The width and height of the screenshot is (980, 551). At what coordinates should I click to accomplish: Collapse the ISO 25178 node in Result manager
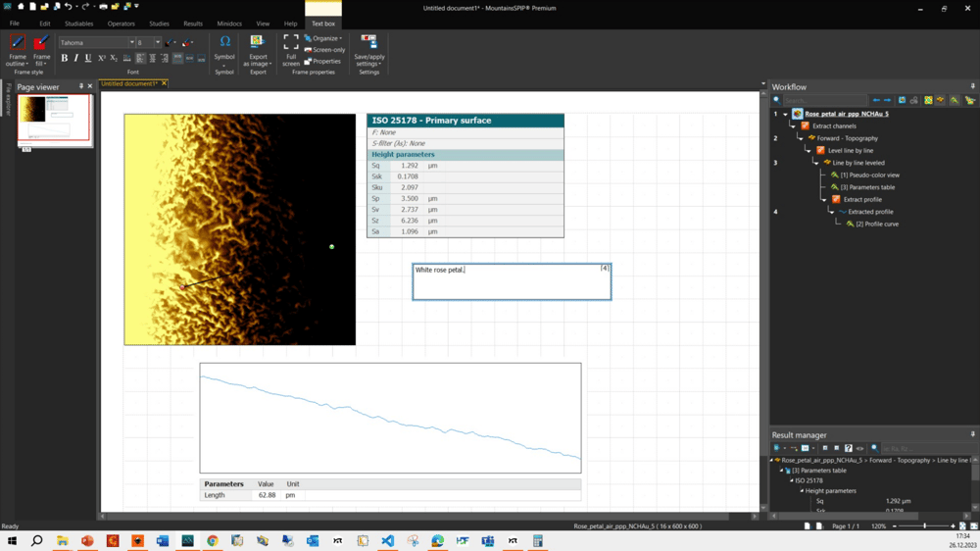(x=791, y=481)
